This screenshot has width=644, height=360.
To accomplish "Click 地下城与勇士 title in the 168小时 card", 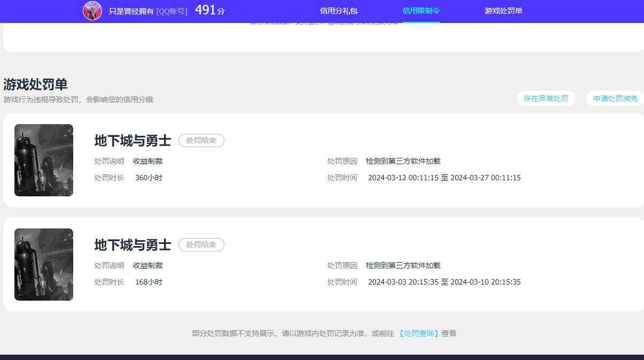I will (133, 245).
